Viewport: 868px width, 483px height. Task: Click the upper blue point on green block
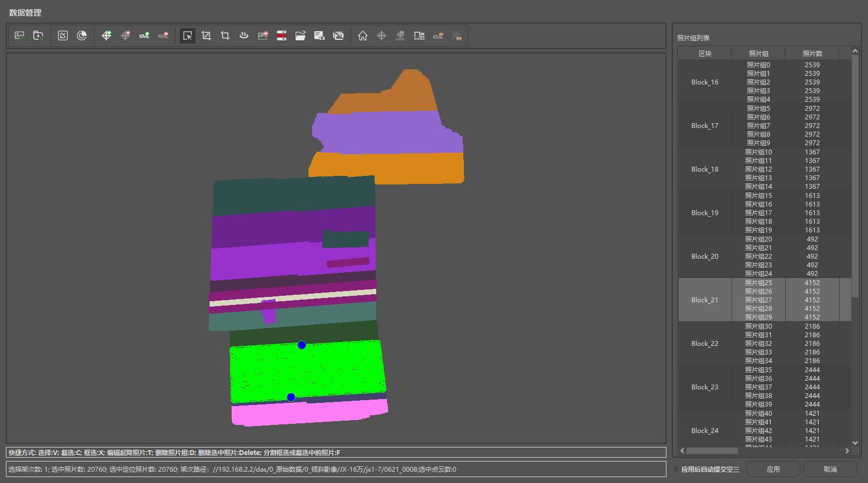click(302, 345)
